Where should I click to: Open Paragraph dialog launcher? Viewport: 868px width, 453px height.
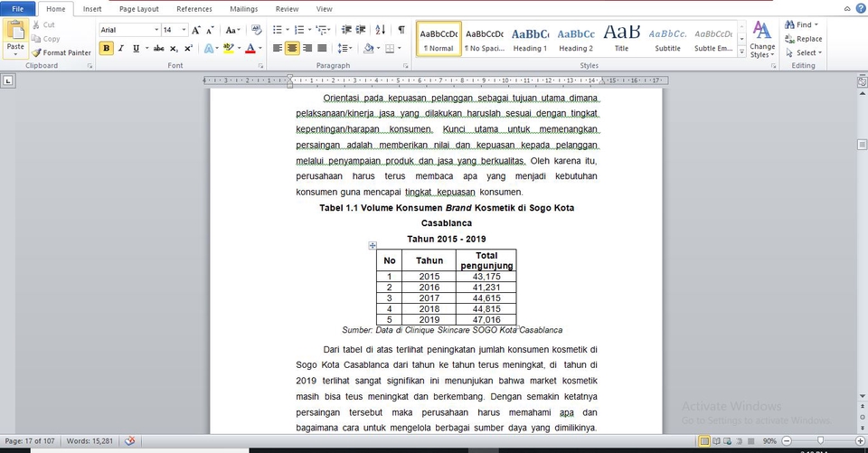[405, 65]
